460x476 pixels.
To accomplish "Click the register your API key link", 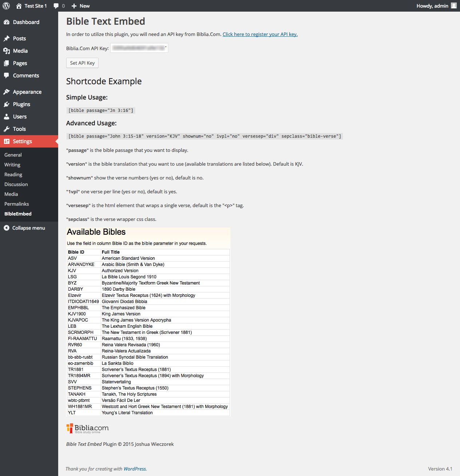I will pyautogui.click(x=260, y=34).
